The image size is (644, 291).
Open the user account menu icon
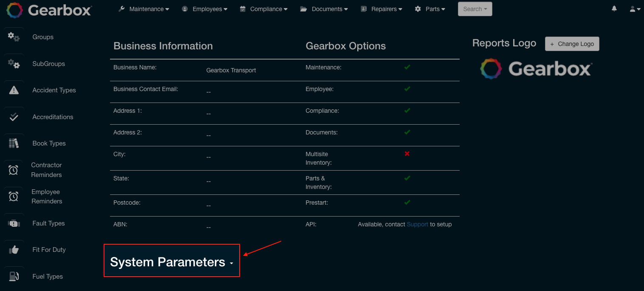point(635,9)
